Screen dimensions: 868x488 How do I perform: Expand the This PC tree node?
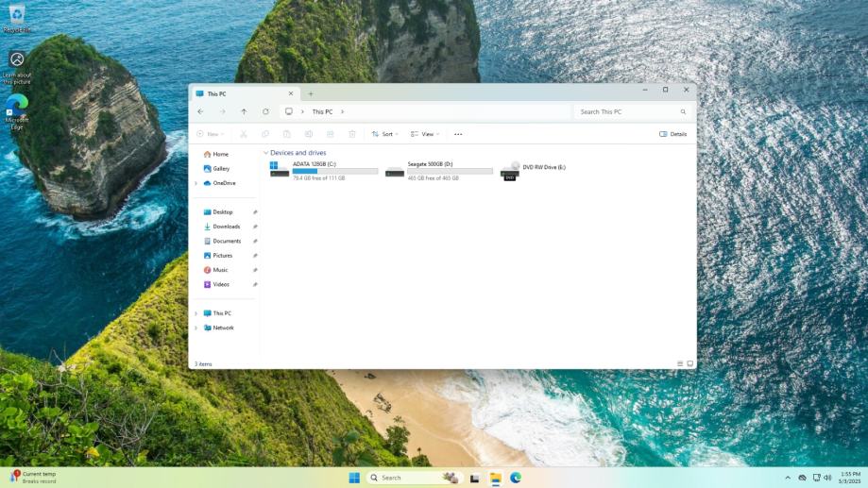click(x=196, y=313)
